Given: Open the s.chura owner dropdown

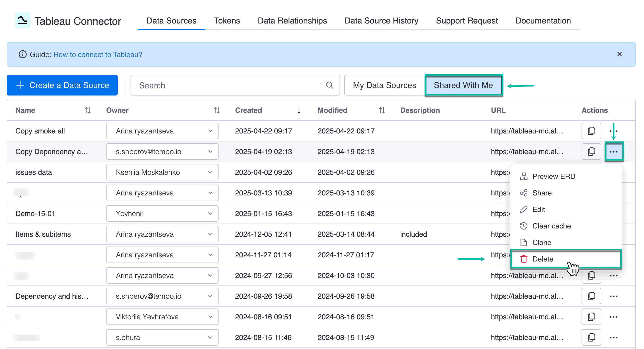Looking at the screenshot, I should [x=211, y=337].
